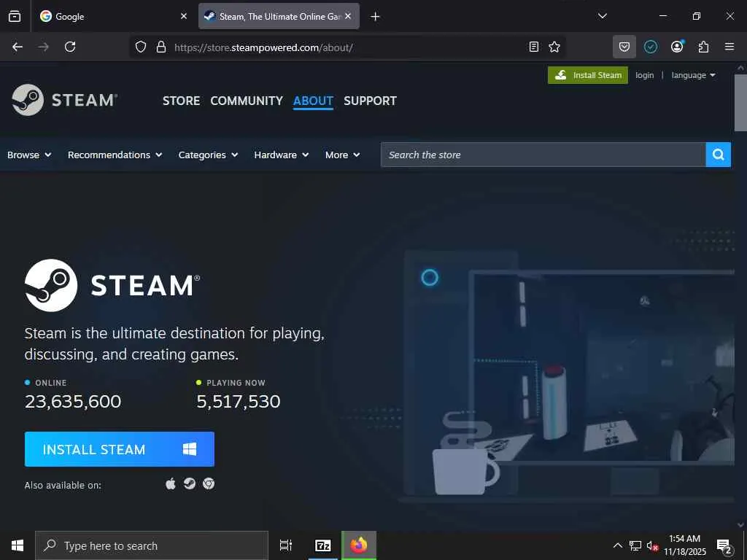Select the Apple macOS download icon
This screenshot has width=747, height=560.
pos(171,484)
